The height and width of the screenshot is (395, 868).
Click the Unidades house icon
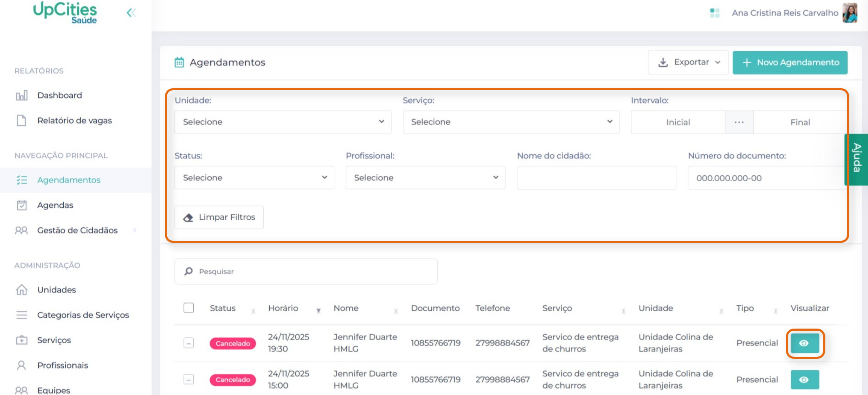[21, 290]
